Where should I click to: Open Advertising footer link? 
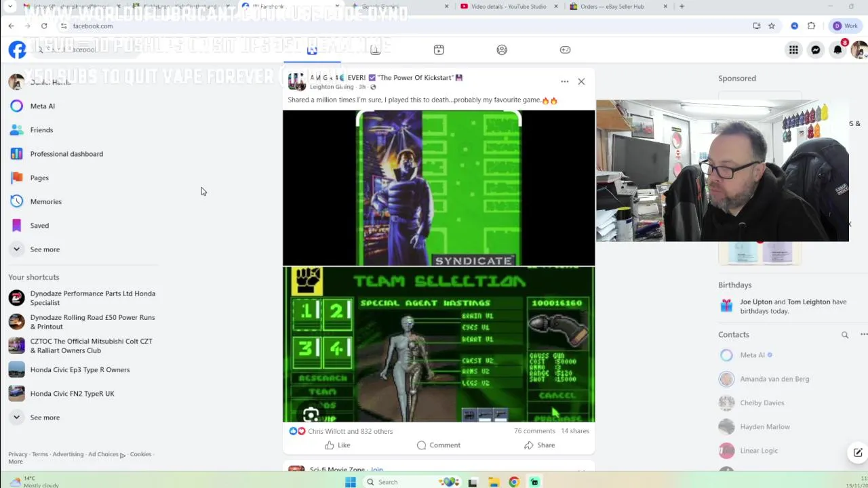[68, 454]
